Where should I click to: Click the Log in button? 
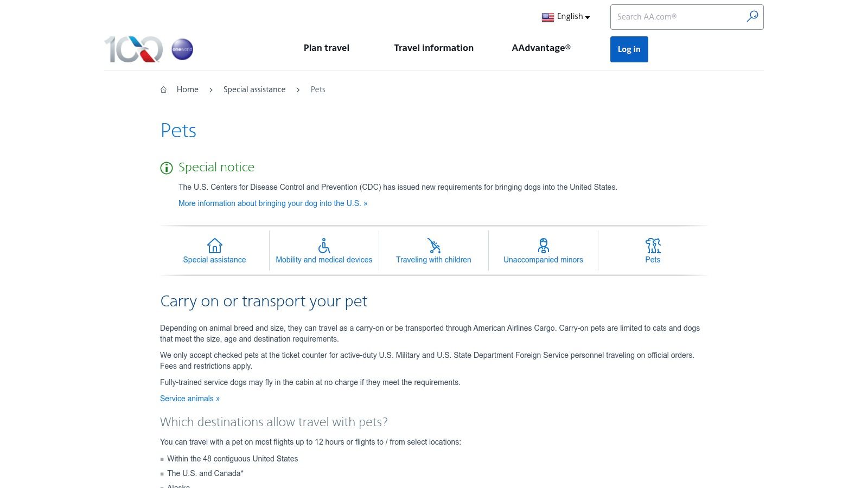(629, 49)
